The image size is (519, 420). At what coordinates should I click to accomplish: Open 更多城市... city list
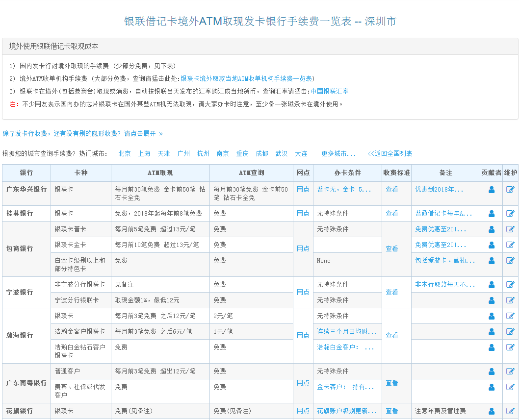tap(338, 153)
